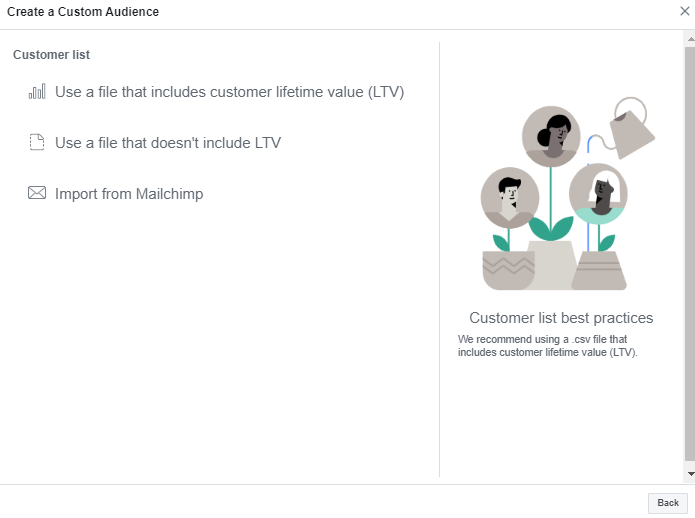Click the envelope icon next to Mailchimp
695x518 pixels.
(x=37, y=194)
